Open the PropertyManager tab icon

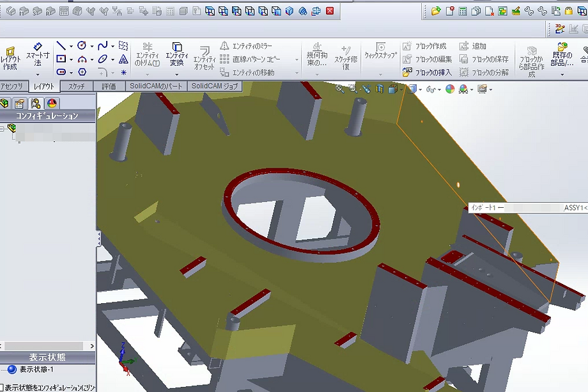pos(20,103)
